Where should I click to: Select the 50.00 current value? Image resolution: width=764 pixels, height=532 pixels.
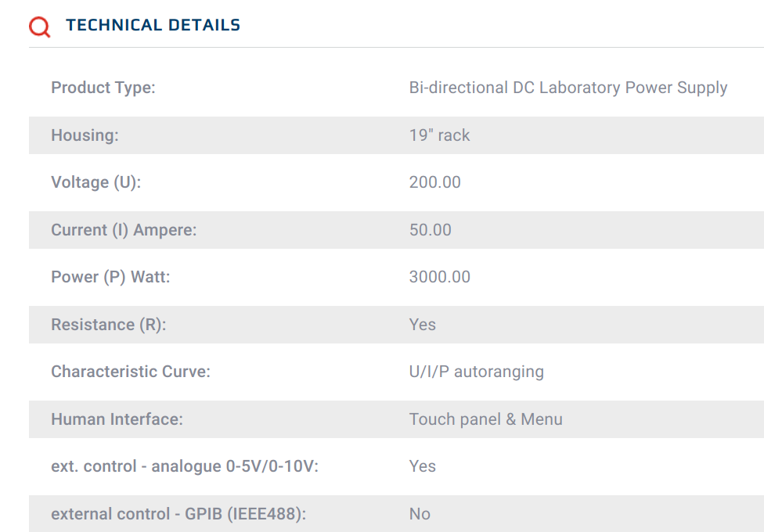pos(431,230)
